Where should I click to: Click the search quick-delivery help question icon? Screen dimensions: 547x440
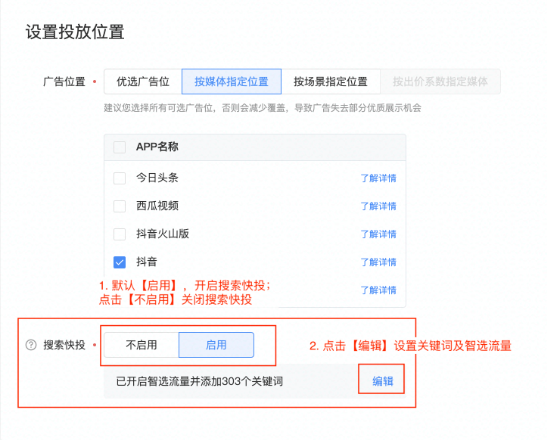31,345
